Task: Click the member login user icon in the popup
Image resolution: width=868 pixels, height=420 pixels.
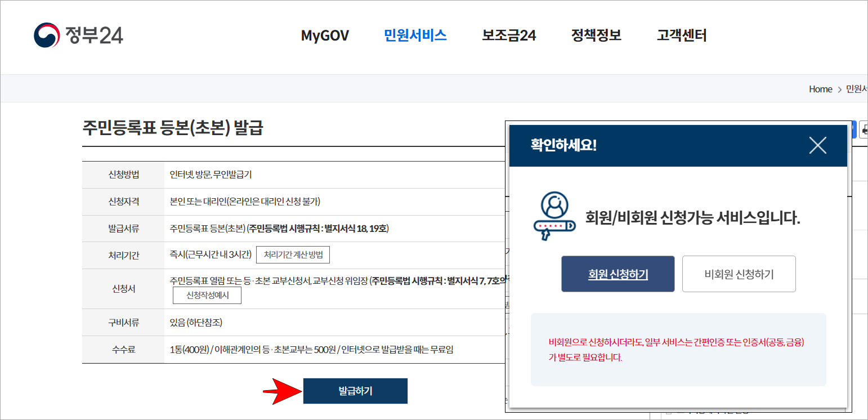Action: point(554,217)
